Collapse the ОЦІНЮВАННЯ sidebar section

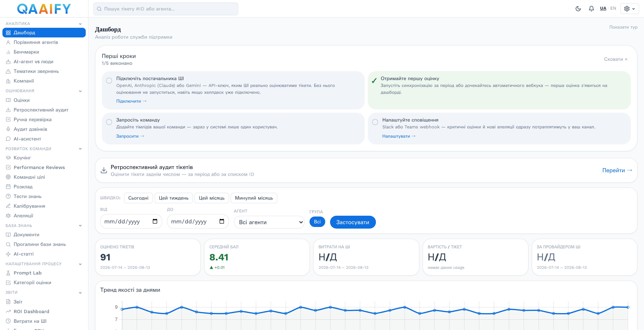click(80, 91)
